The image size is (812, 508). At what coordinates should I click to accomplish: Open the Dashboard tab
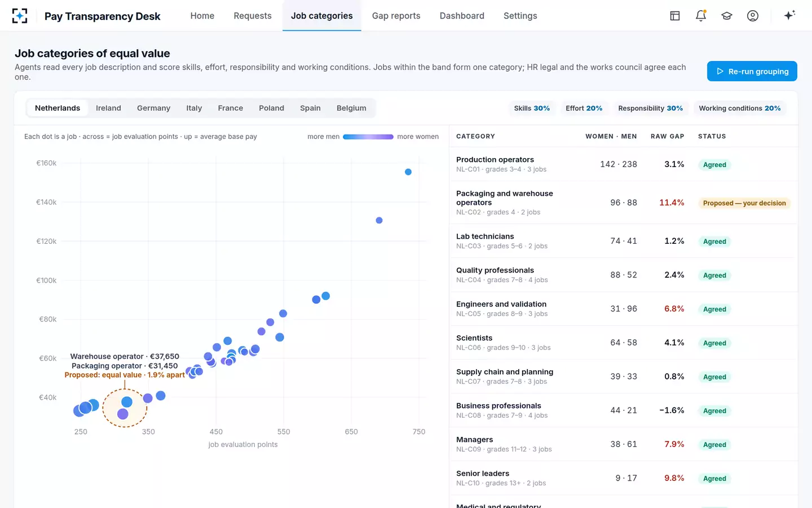point(462,16)
